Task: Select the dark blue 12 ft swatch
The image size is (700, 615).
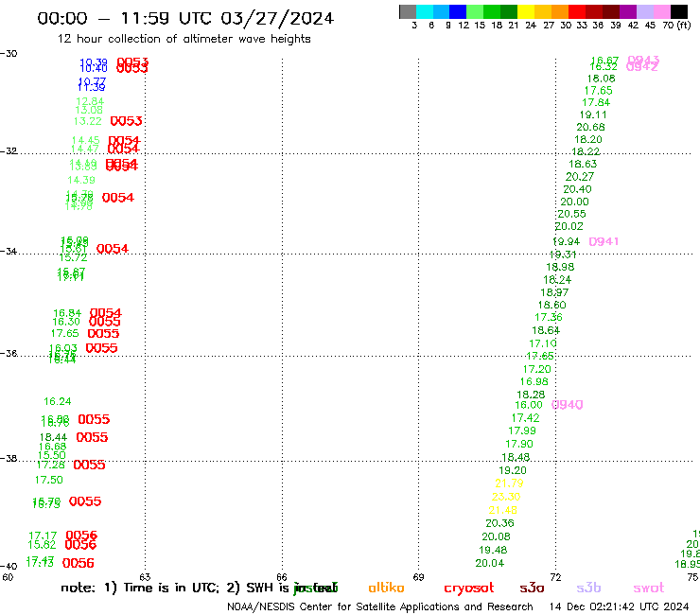Action: [x=458, y=11]
